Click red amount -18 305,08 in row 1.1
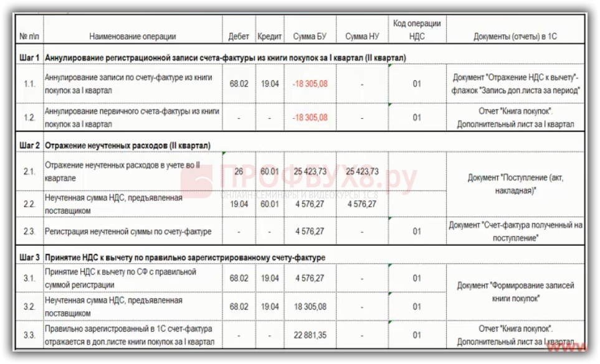This screenshot has width=600, height=364. point(310,84)
